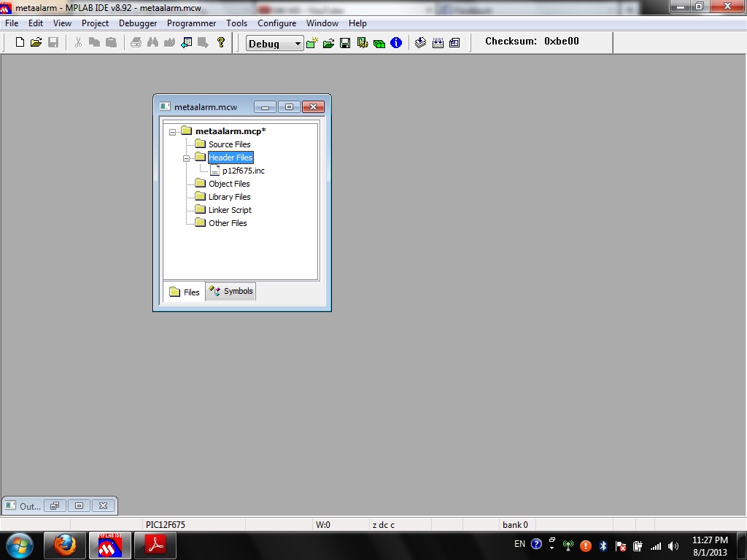Click the greyed-out Save File icon

coord(53,42)
